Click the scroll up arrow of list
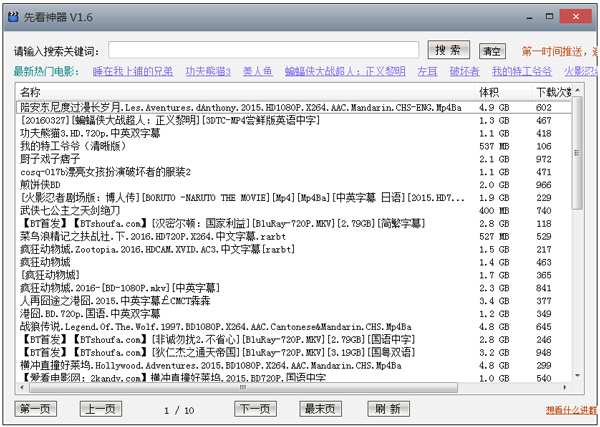 [577, 90]
